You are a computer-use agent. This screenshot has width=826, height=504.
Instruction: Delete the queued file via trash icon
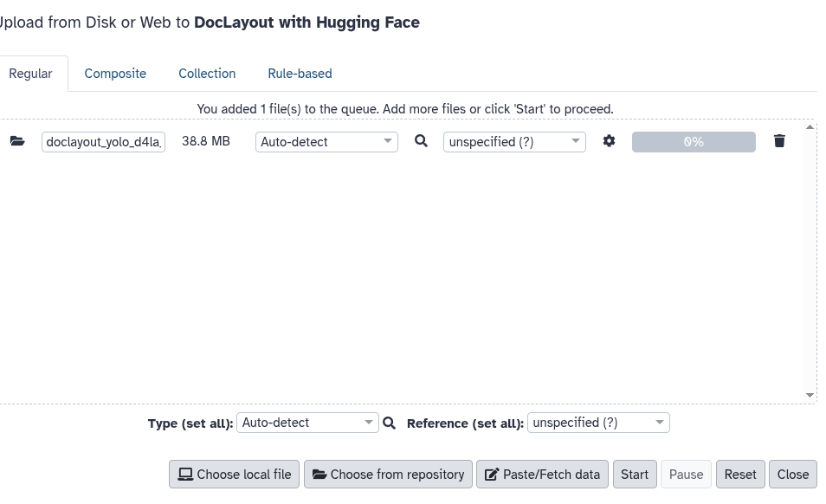click(778, 140)
